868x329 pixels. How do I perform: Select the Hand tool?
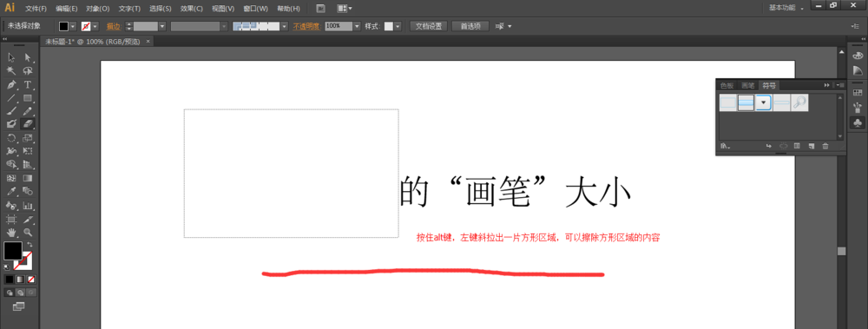click(11, 232)
